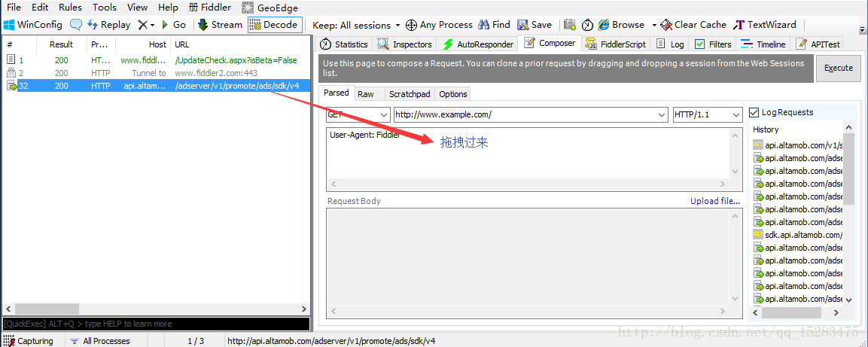Screen dimensions: 868x347
Task: Open the Tools menu
Action: 105,8
